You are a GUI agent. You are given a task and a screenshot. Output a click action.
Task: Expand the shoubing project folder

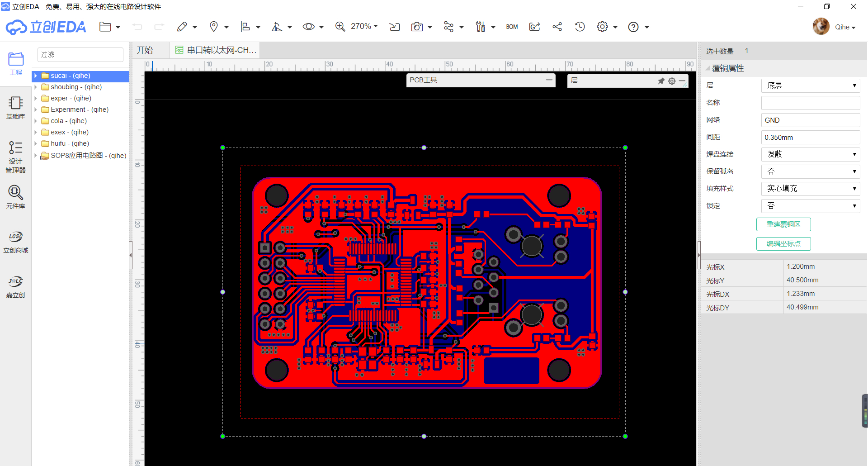(x=35, y=87)
